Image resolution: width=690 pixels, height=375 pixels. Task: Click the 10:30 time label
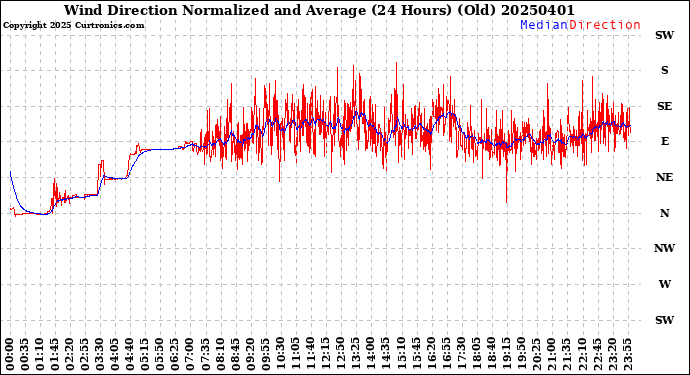[x=281, y=354]
